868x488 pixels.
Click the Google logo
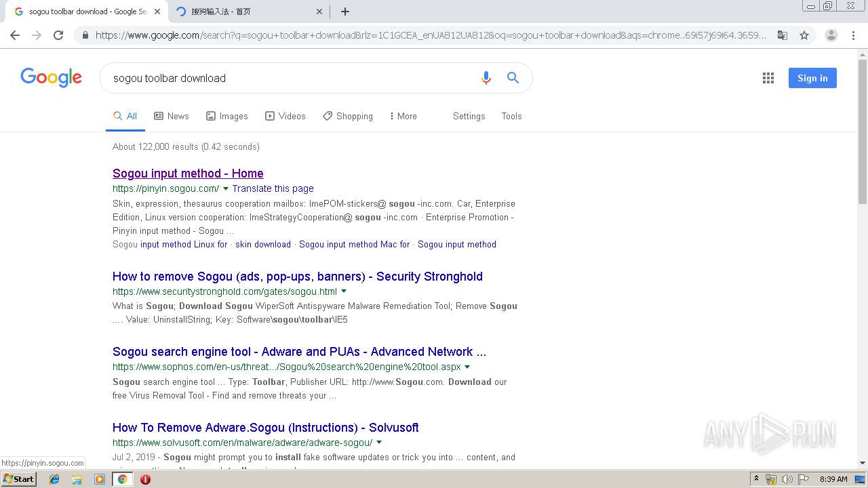pyautogui.click(x=51, y=78)
